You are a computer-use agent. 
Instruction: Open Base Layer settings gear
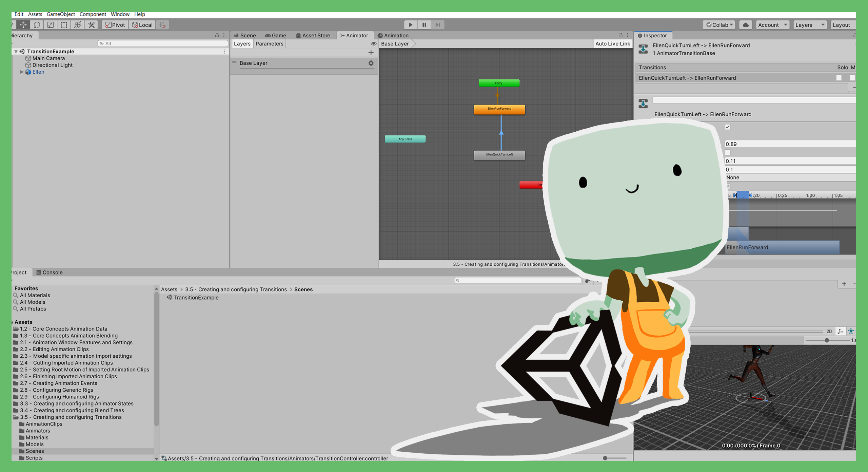(371, 63)
